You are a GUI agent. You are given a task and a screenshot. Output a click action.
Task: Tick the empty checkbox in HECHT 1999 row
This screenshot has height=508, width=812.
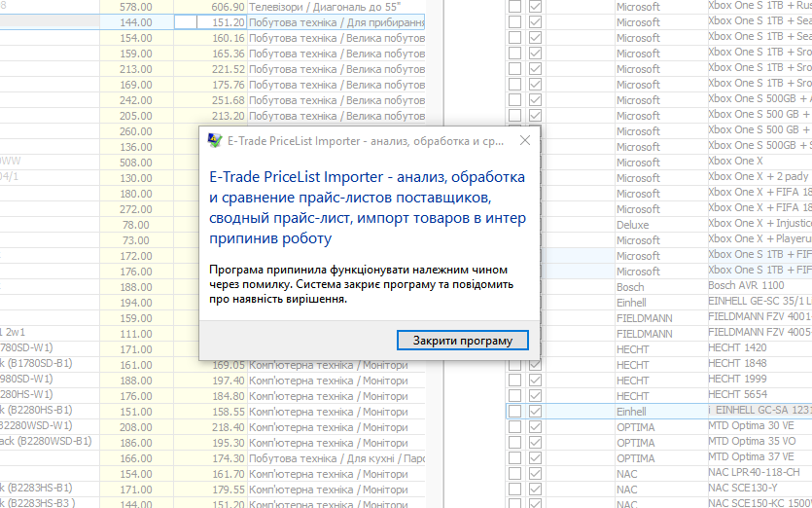(514, 380)
